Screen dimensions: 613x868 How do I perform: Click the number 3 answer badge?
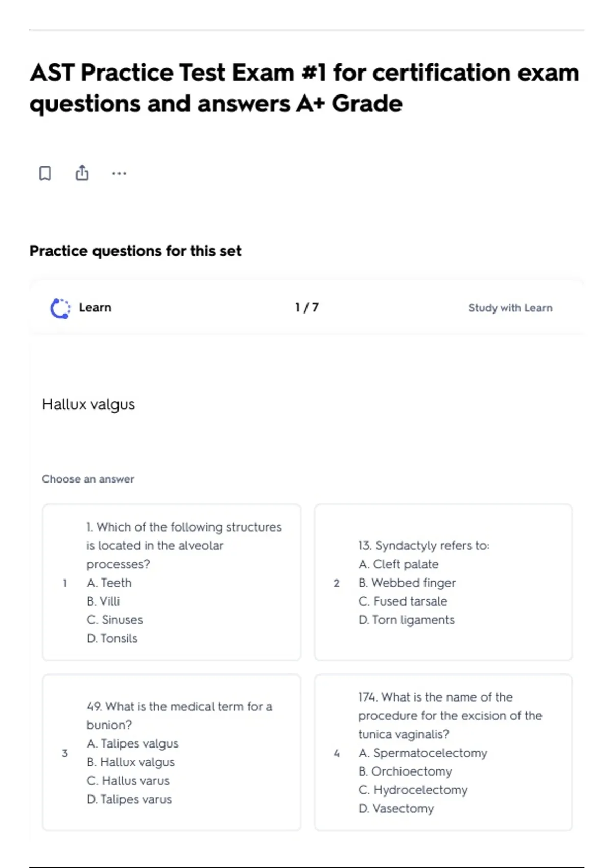(65, 753)
